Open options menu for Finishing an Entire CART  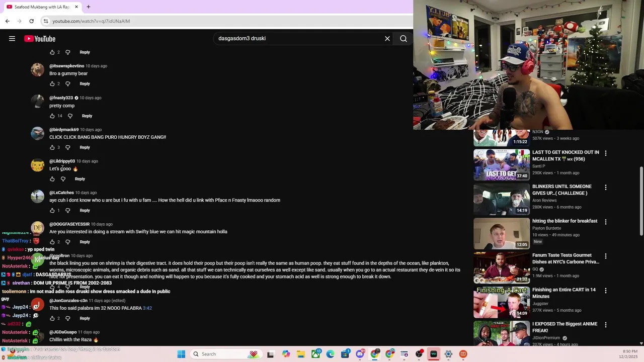click(x=605, y=290)
